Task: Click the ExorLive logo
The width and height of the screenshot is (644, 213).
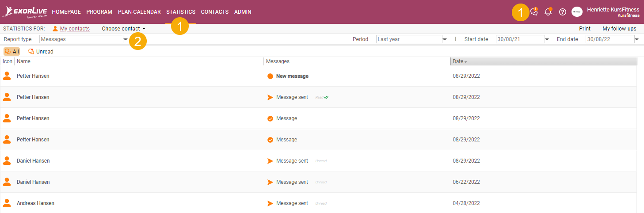Action: [24, 12]
